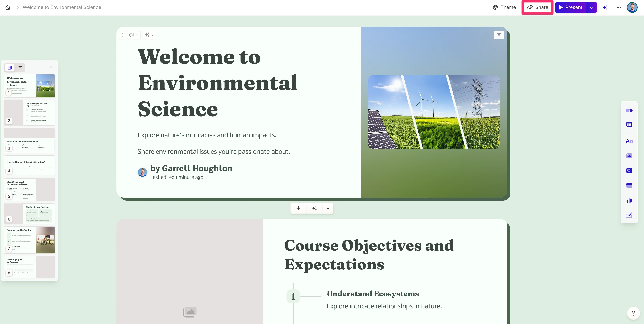Viewport: 644px width, 324px height.
Task: Open the image insert tool in right sidebar
Action: click(x=629, y=156)
